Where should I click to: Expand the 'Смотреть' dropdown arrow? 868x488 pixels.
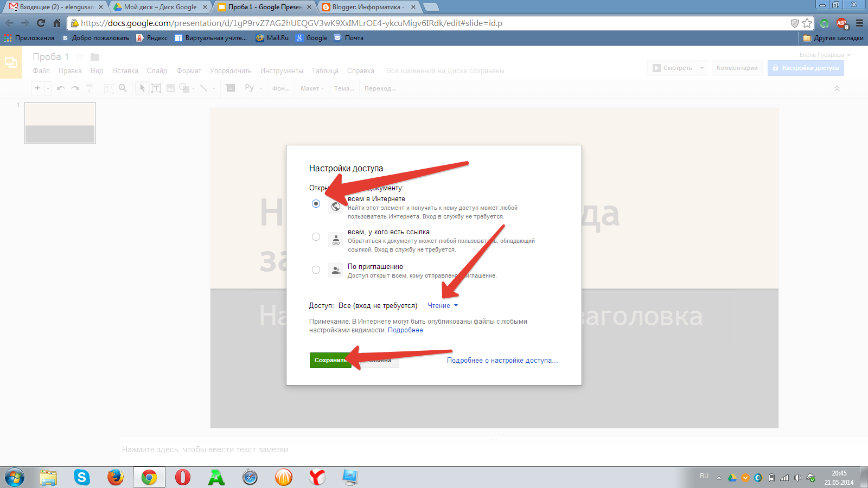tap(702, 68)
